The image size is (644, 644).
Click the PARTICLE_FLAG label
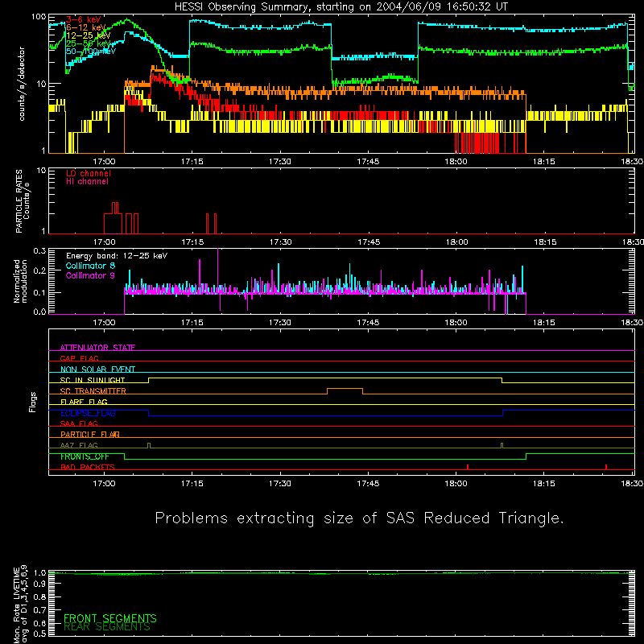[90, 434]
